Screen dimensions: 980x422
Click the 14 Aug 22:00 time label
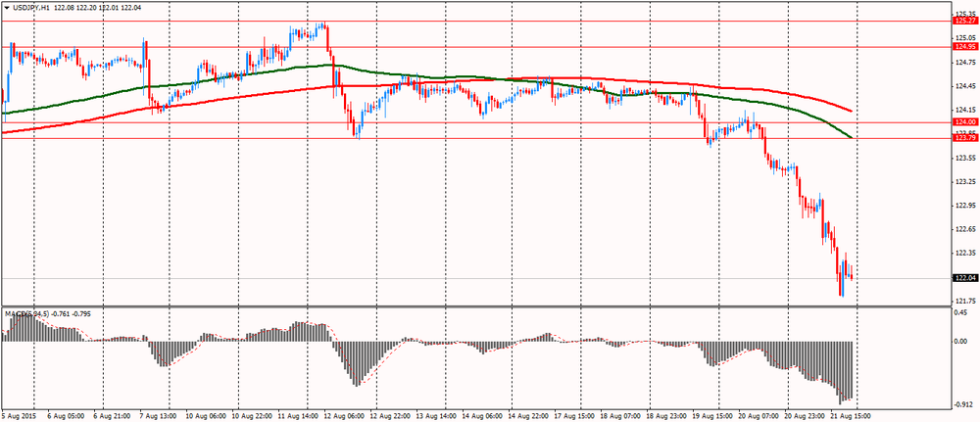pos(529,414)
